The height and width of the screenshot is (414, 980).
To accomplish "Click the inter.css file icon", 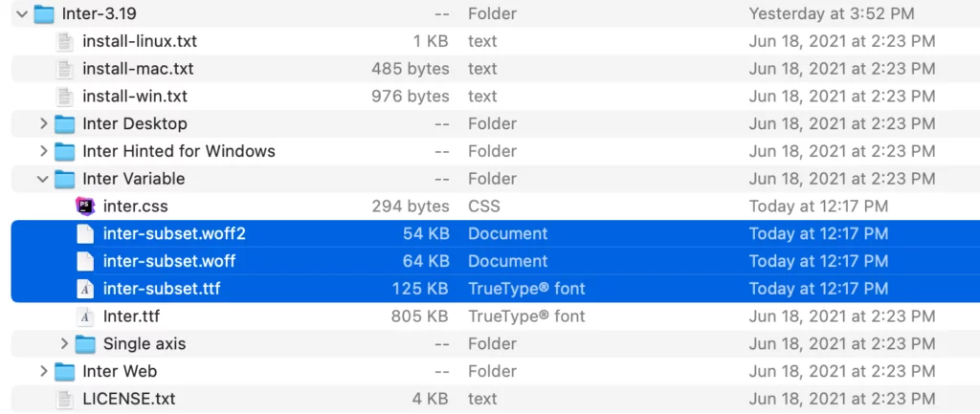I will [x=85, y=207].
